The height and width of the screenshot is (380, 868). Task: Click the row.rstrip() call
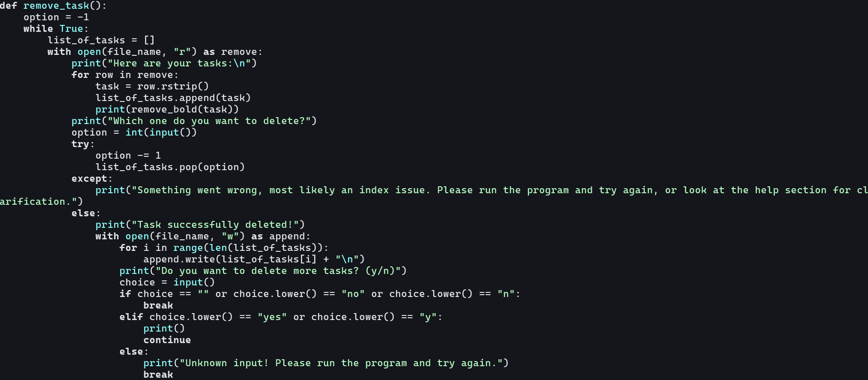click(172, 86)
